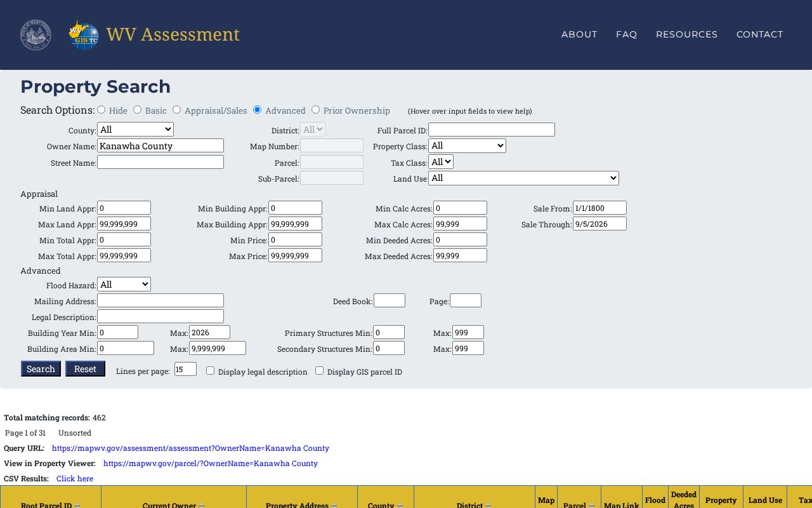Open the Query URL assessment link
Screen dimensions: 812x508
pos(190,448)
